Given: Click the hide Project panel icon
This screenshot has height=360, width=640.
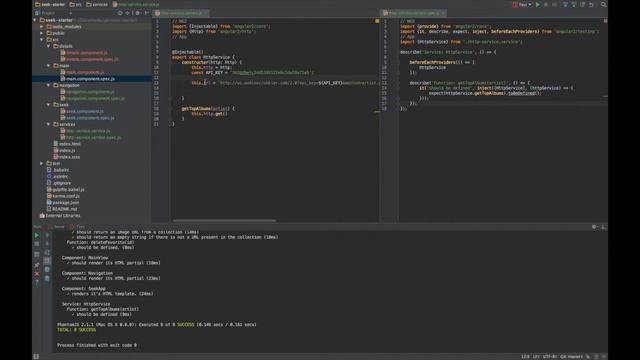Looking at the screenshot, I should click(147, 13).
